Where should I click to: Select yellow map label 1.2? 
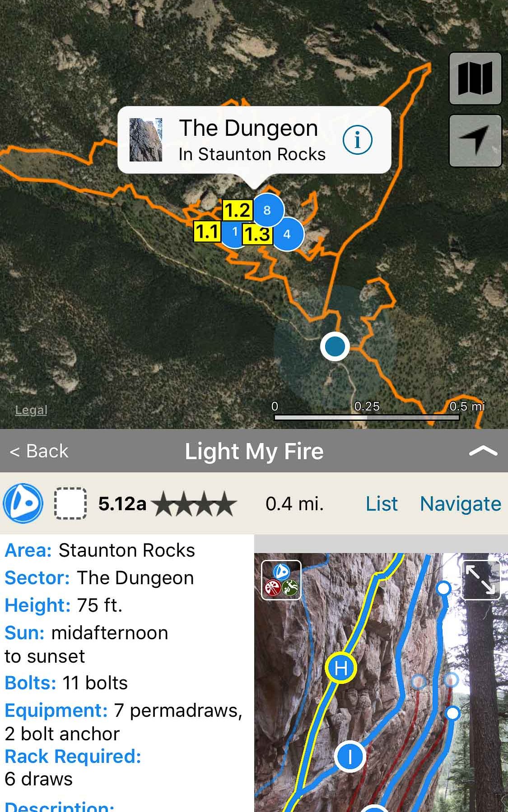coord(237,210)
